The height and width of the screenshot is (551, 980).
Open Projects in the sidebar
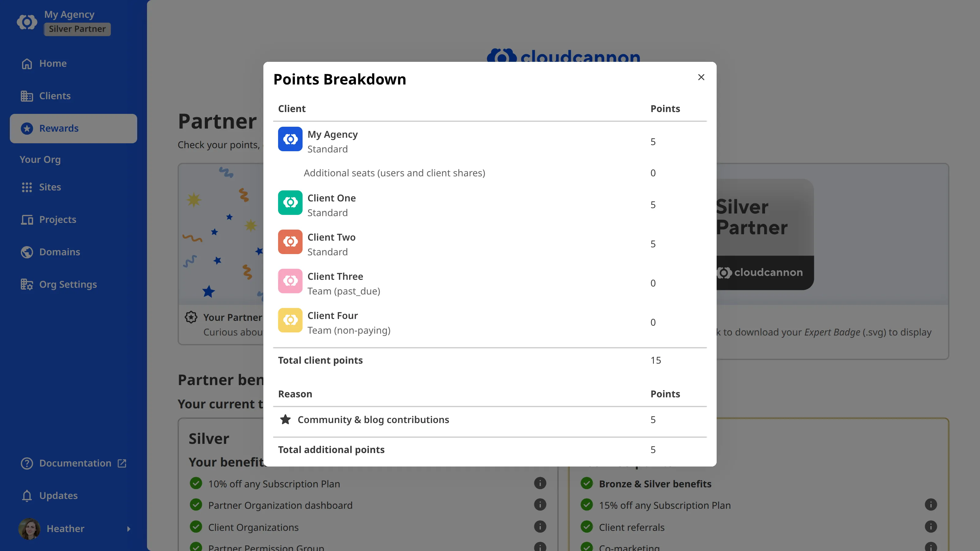pyautogui.click(x=73, y=219)
